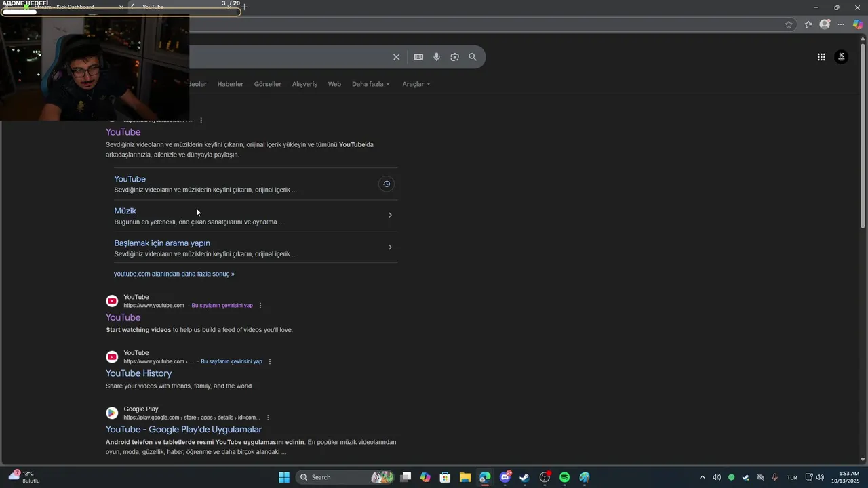868x488 pixels.
Task: Open the second YouTube result title
Action: coord(123,317)
